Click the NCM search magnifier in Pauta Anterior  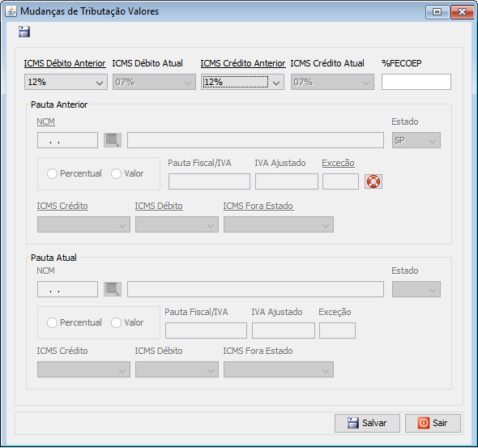113,140
